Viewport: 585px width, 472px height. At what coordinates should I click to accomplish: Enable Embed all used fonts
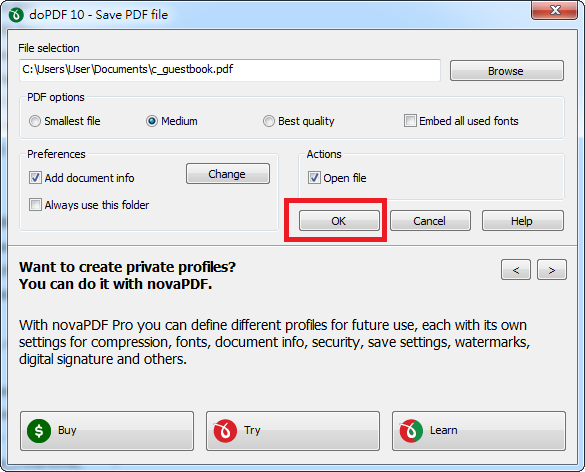coord(410,121)
